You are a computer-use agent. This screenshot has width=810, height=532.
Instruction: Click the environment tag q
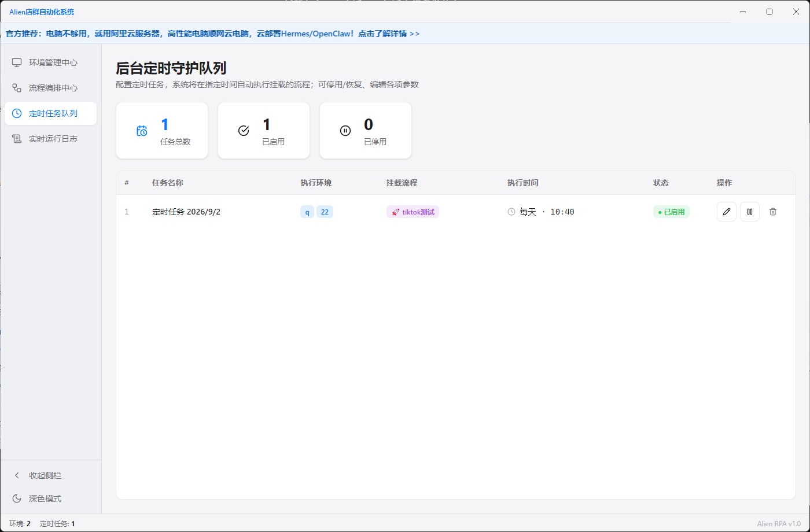pyautogui.click(x=307, y=212)
